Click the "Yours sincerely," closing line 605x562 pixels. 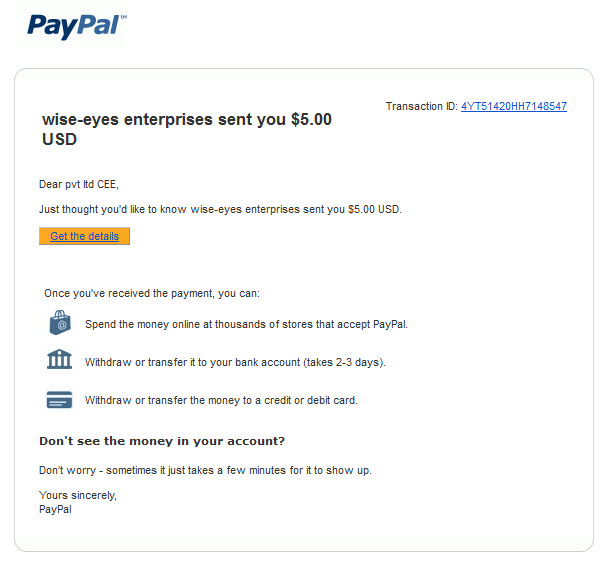click(78, 495)
